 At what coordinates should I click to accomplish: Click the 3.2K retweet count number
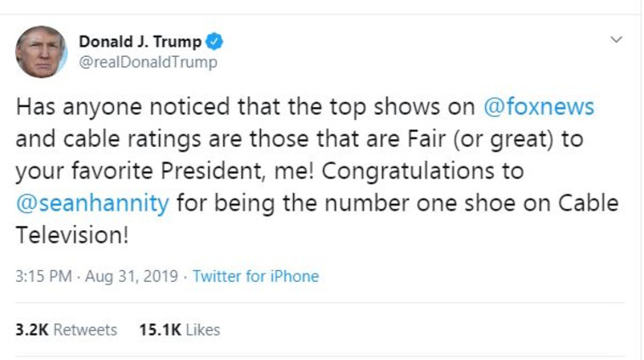(x=32, y=330)
